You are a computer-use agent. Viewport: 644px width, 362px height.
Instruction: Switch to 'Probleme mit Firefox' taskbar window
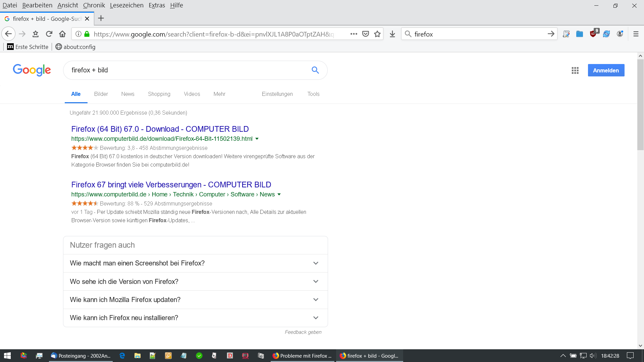[x=302, y=356]
